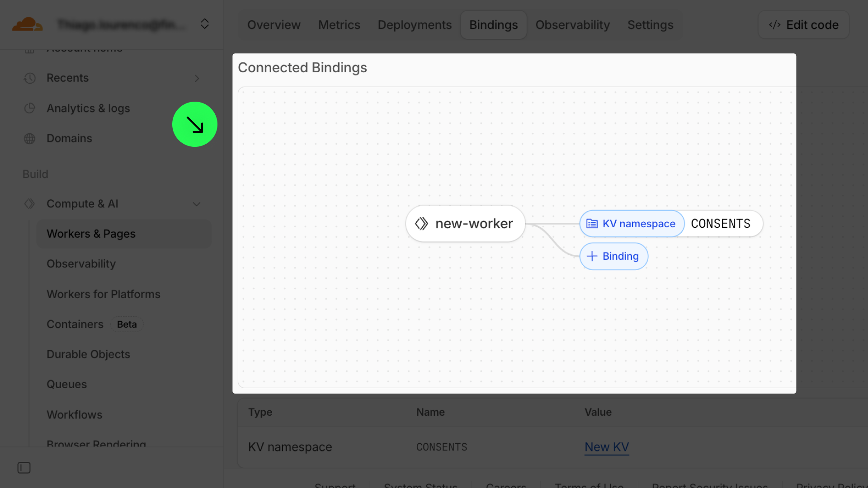
Task: Click the Recents clock icon
Action: pos(30,78)
